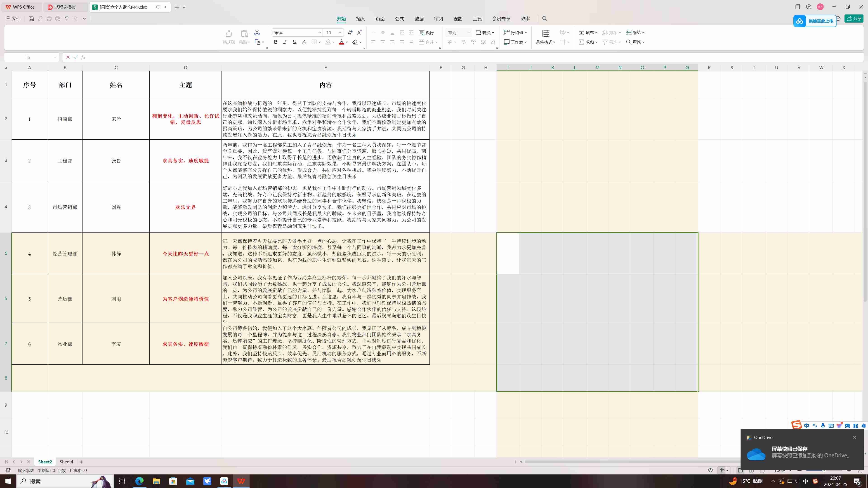Add a new sheet with plus button
Viewport: 868px width, 488px height.
[x=81, y=462]
